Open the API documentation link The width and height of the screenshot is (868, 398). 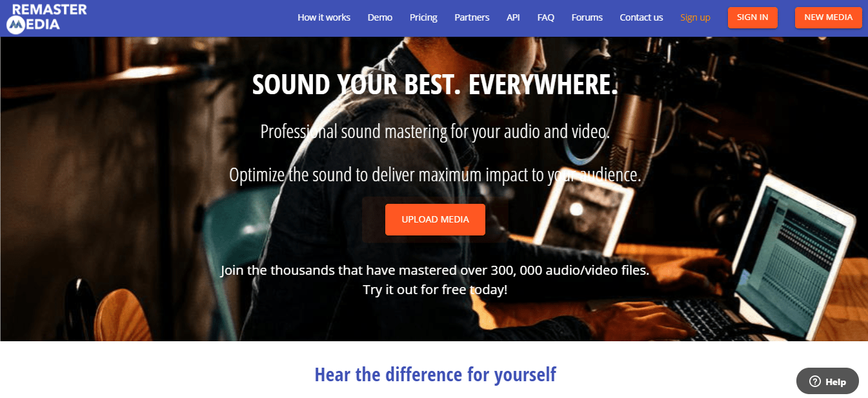513,17
